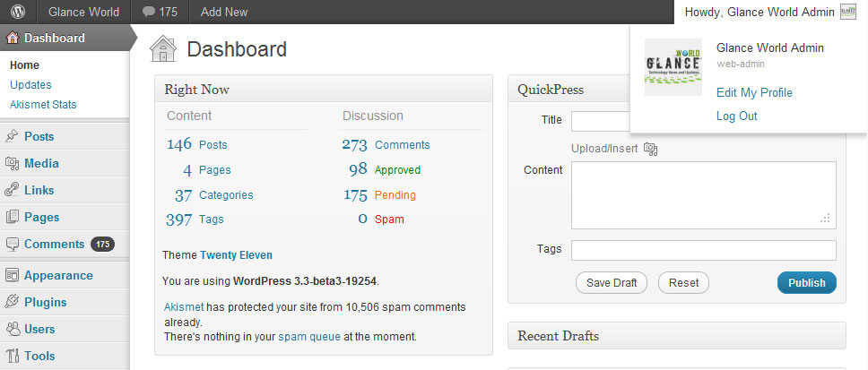Click the Links chain icon
Screen dimensions: 868x370
click(x=12, y=190)
